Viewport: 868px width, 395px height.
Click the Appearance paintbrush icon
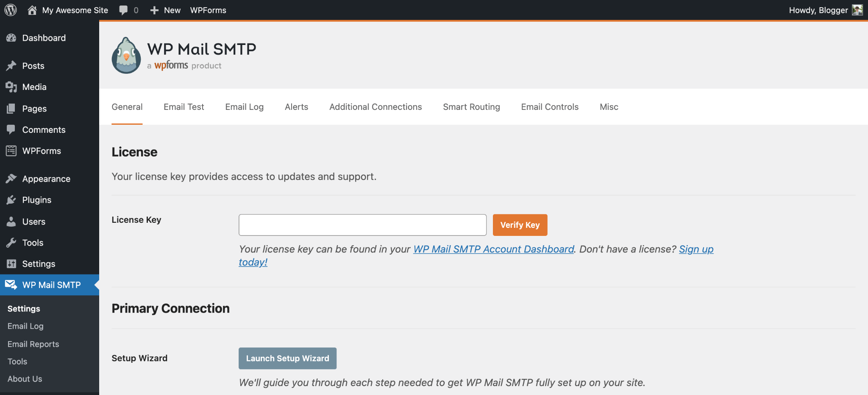coord(11,179)
